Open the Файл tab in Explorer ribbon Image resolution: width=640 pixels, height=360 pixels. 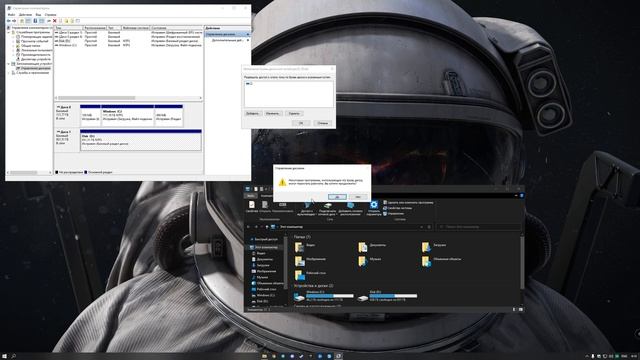[x=251, y=196]
